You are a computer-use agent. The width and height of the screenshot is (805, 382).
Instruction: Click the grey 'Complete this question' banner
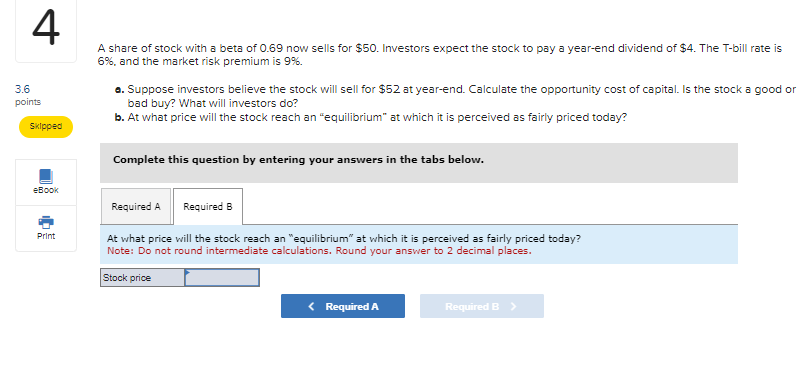click(419, 163)
